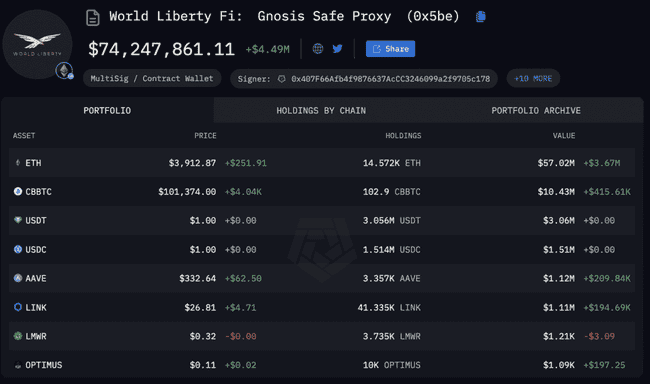Viewport: 650px width, 384px height.
Task: Copy the wallet address using the clipboard icon
Action: coord(480,17)
